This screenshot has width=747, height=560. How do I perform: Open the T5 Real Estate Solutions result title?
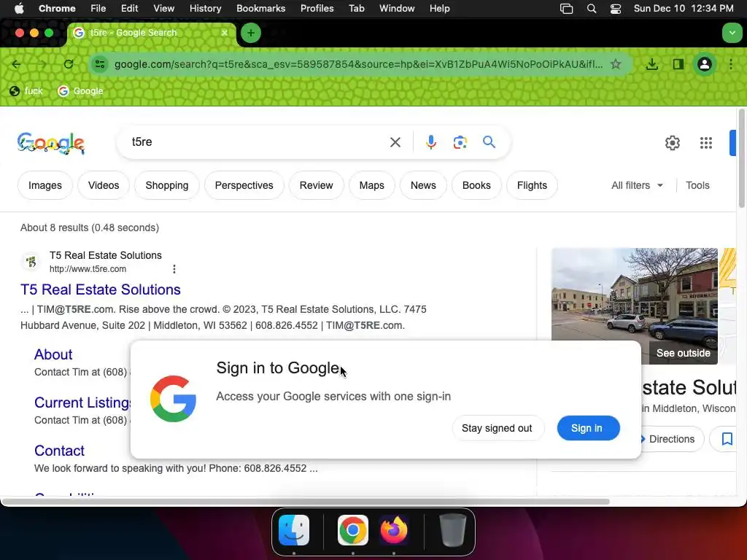tap(101, 289)
